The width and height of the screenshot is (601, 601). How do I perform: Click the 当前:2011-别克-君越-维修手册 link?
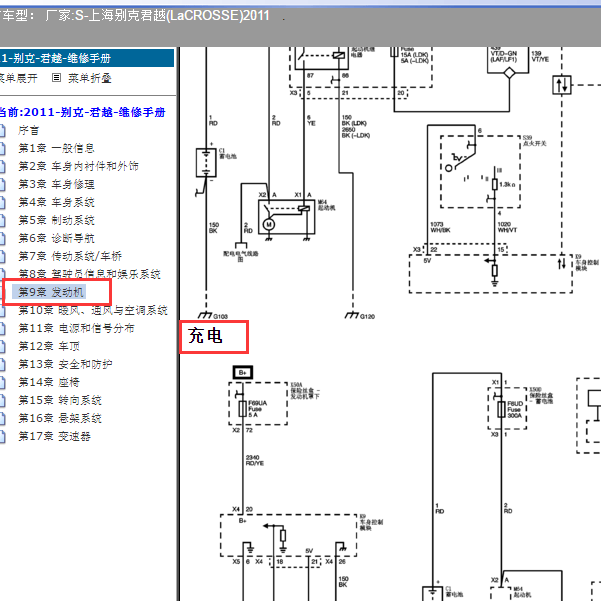point(82,112)
